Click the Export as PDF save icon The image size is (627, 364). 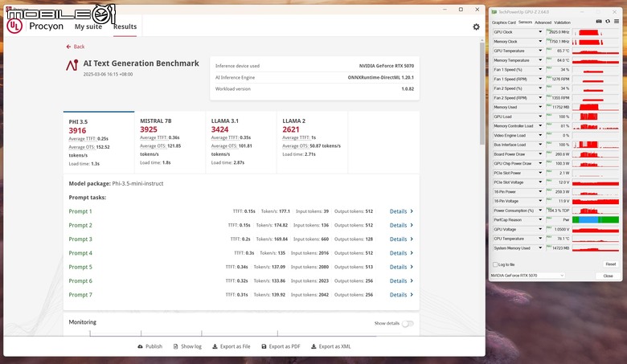(x=264, y=346)
